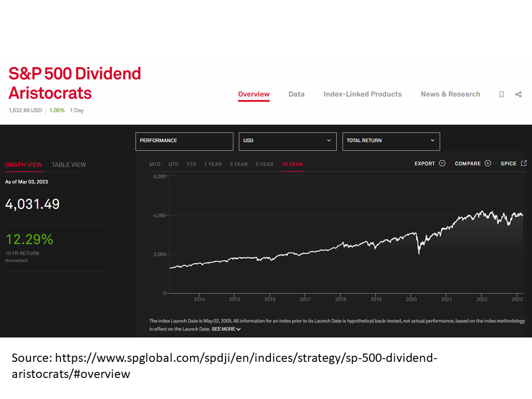
Task: Select the Graph View tab
Action: (24, 165)
